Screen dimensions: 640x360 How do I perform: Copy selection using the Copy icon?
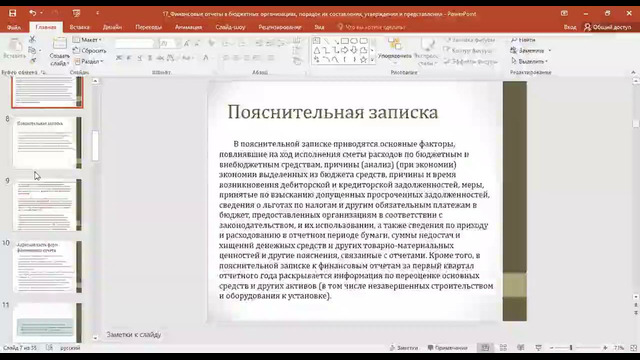32,50
